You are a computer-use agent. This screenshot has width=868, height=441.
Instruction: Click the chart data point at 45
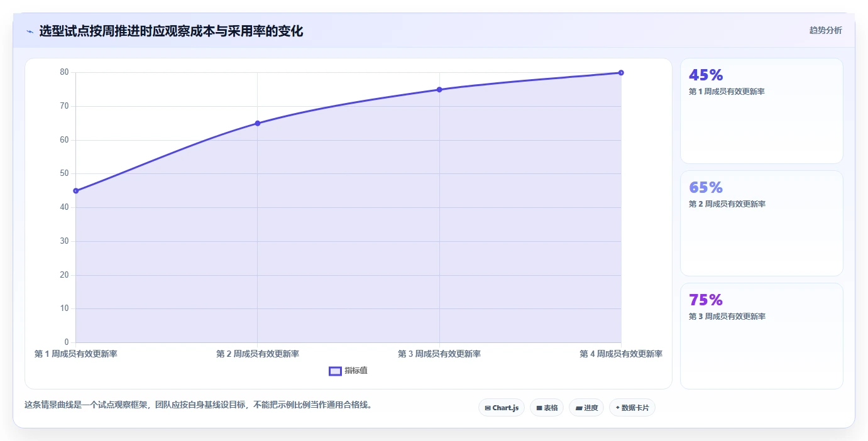[75, 191]
